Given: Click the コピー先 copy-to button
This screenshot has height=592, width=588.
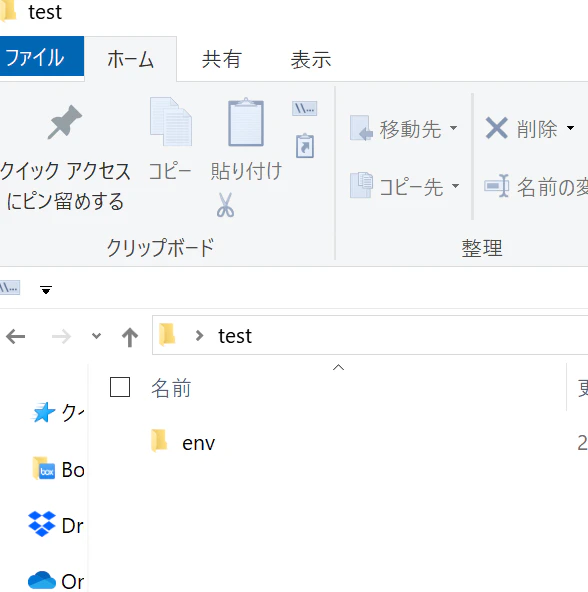Looking at the screenshot, I should pos(396,186).
